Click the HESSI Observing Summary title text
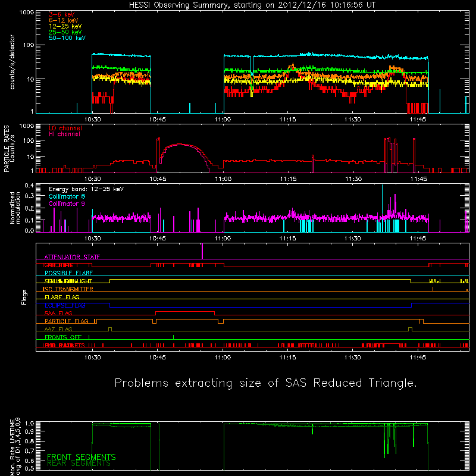Image resolution: width=476 pixels, height=476 pixels. tap(252, 5)
